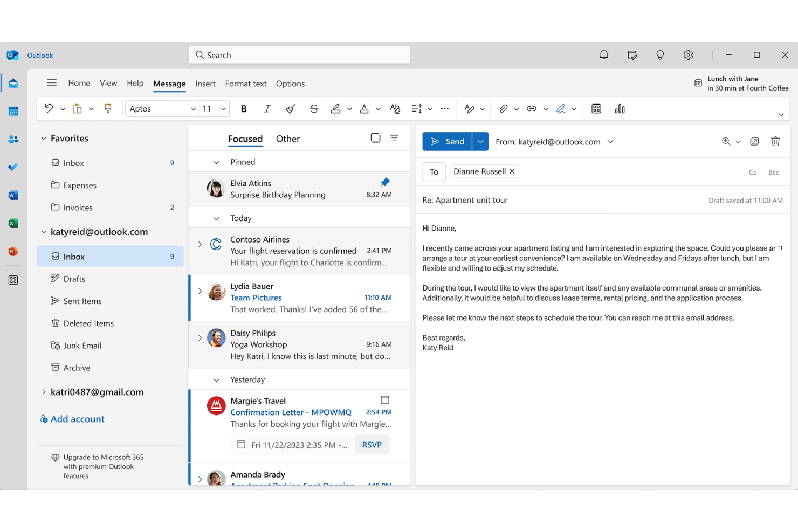Image resolution: width=798 pixels, height=532 pixels.
Task: Launch Excel from the app rail
Action: [13, 223]
